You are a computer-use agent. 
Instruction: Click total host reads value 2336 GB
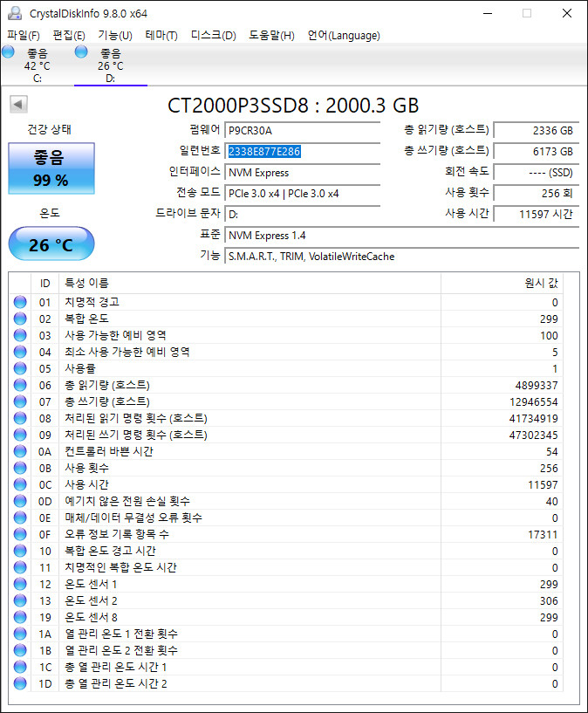tap(537, 131)
